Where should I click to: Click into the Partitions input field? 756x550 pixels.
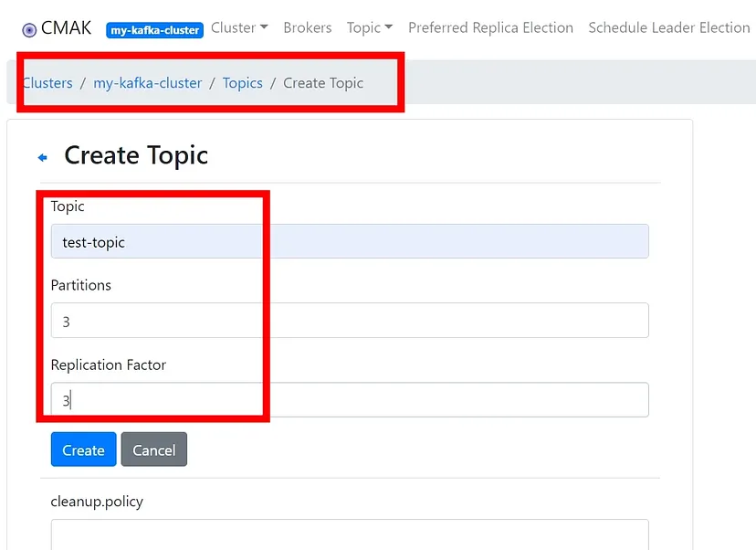point(350,321)
